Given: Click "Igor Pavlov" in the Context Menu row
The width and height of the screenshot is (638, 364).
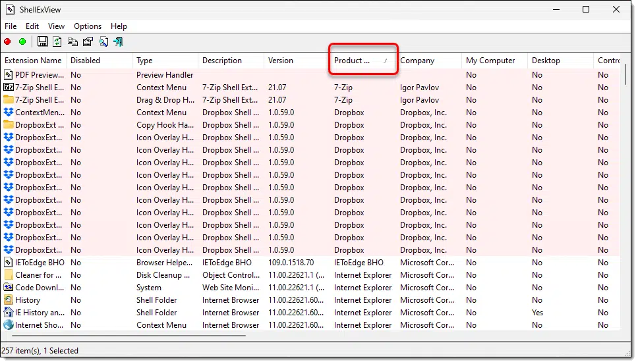Looking at the screenshot, I should click(419, 88).
